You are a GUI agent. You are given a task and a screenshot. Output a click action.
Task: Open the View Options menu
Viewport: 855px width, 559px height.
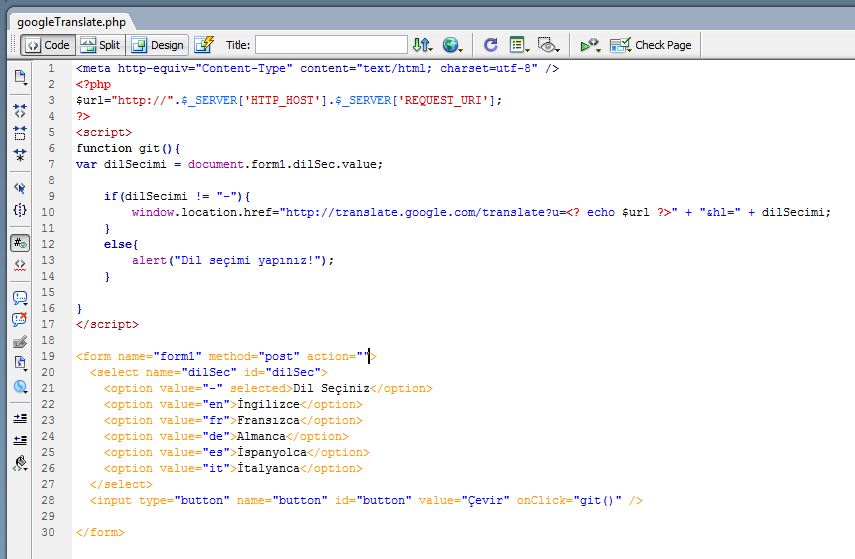tap(519, 45)
